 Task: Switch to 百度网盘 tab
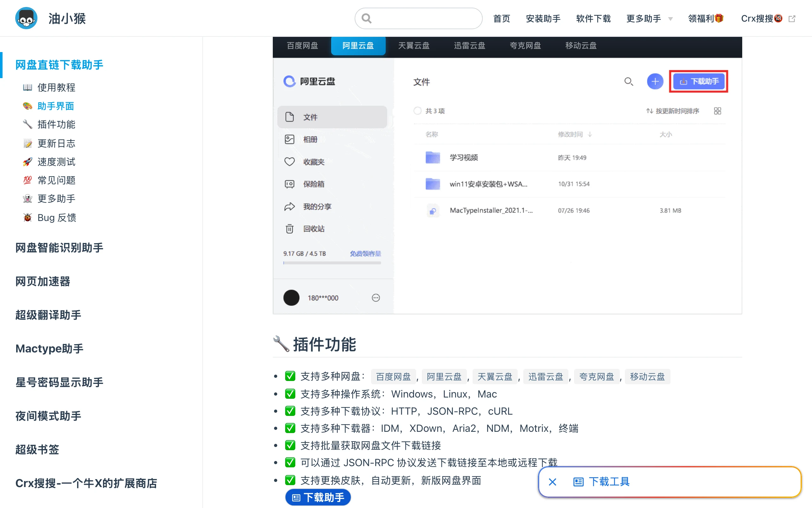coord(302,46)
